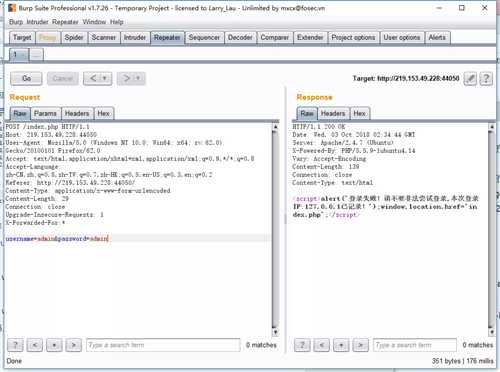500x372 pixels.
Task: Switch to the Intruder tool tab
Action: (135, 38)
